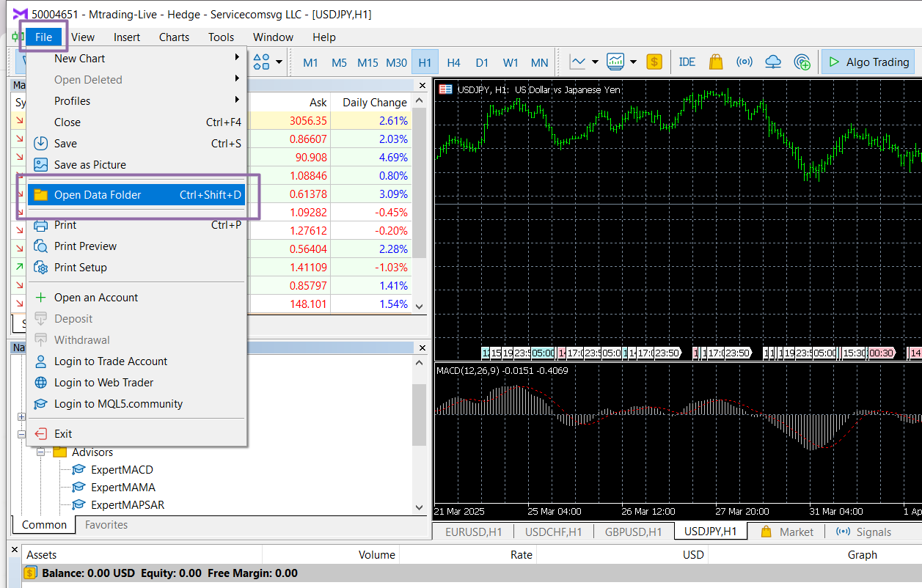
Task: Switch to Signals tab below chart
Action: click(864, 532)
